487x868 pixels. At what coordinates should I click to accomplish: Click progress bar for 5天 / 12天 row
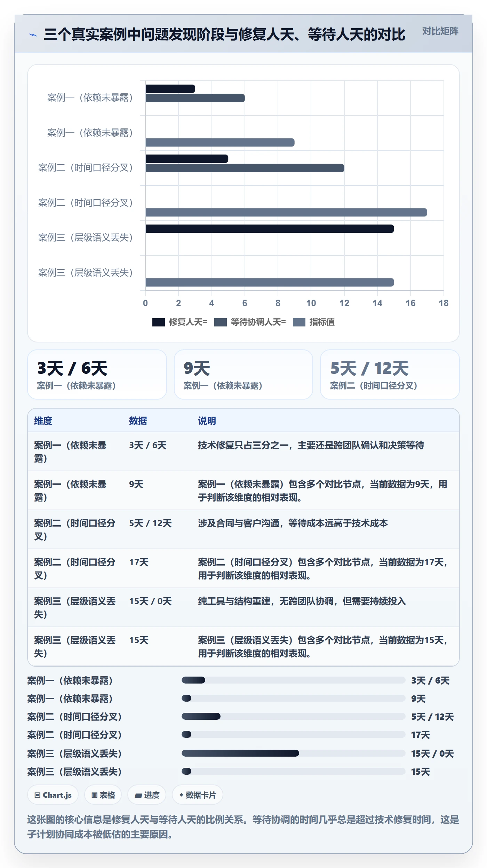click(x=294, y=716)
